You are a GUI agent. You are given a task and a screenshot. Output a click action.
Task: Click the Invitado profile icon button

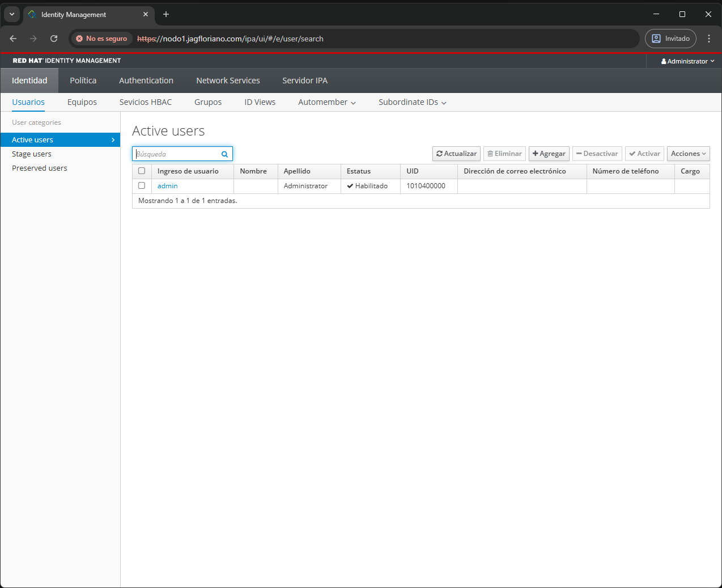670,39
